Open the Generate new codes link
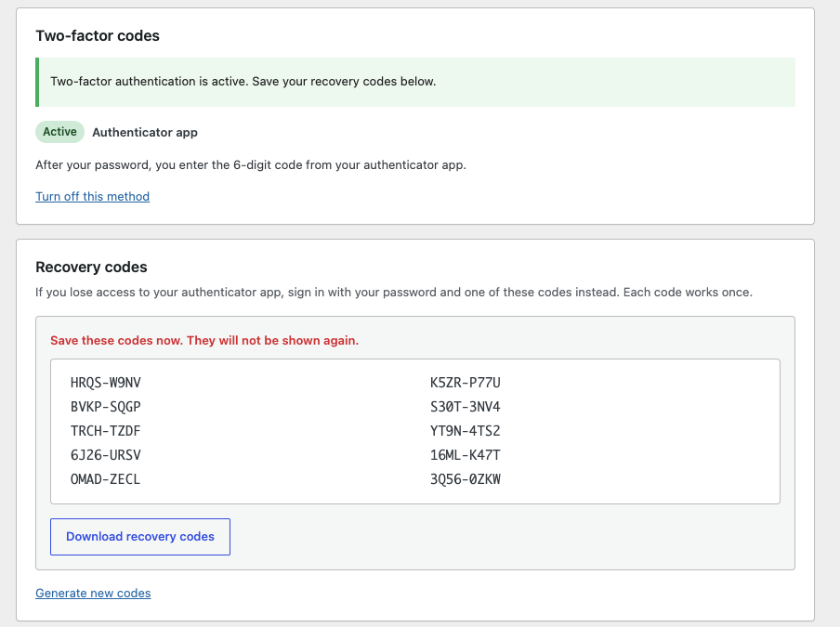 point(93,594)
